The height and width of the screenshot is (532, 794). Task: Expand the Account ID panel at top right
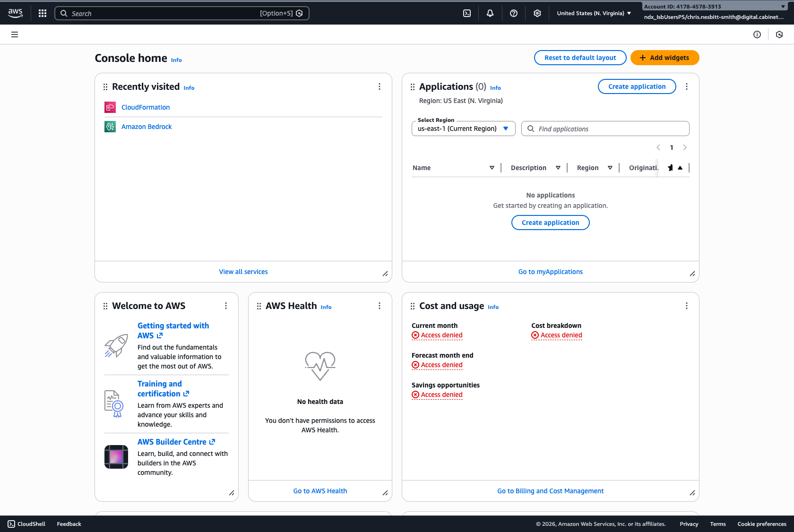pos(782,6)
